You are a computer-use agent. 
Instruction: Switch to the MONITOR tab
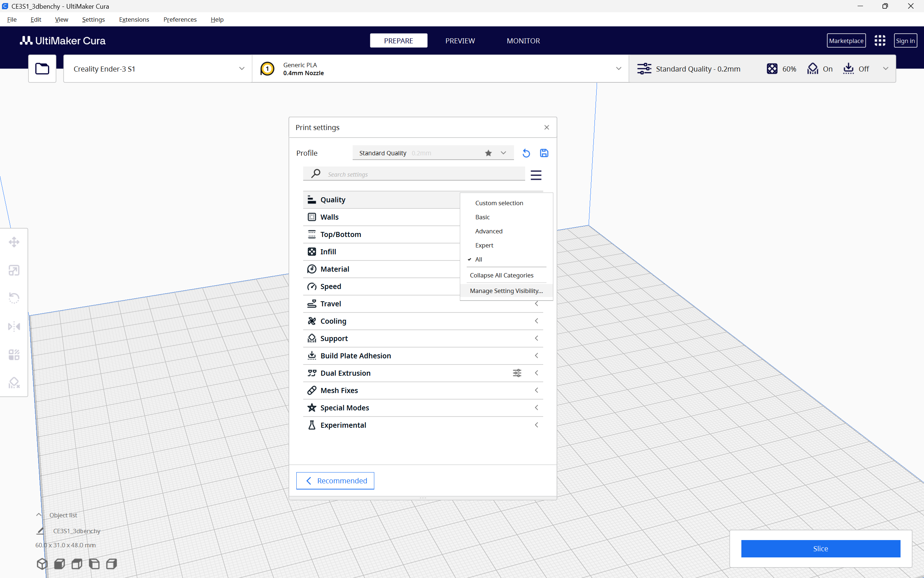coord(523,40)
